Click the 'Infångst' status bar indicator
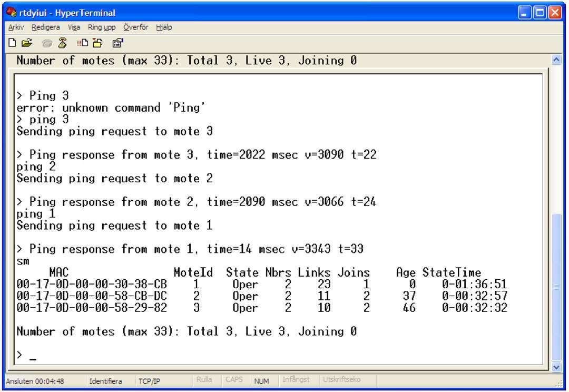This screenshot has height=392, width=569. pos(296,379)
